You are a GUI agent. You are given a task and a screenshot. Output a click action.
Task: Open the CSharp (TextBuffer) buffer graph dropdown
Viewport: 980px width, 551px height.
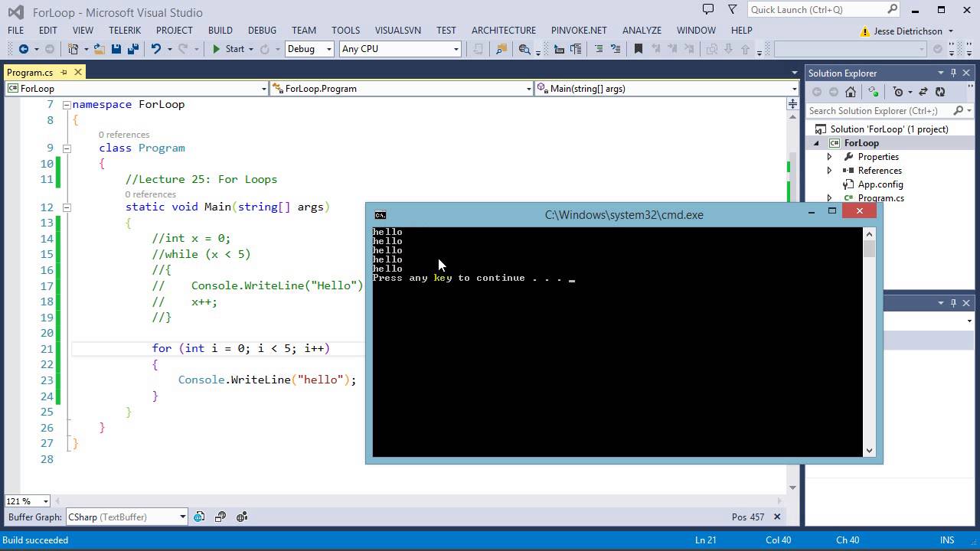[127, 517]
